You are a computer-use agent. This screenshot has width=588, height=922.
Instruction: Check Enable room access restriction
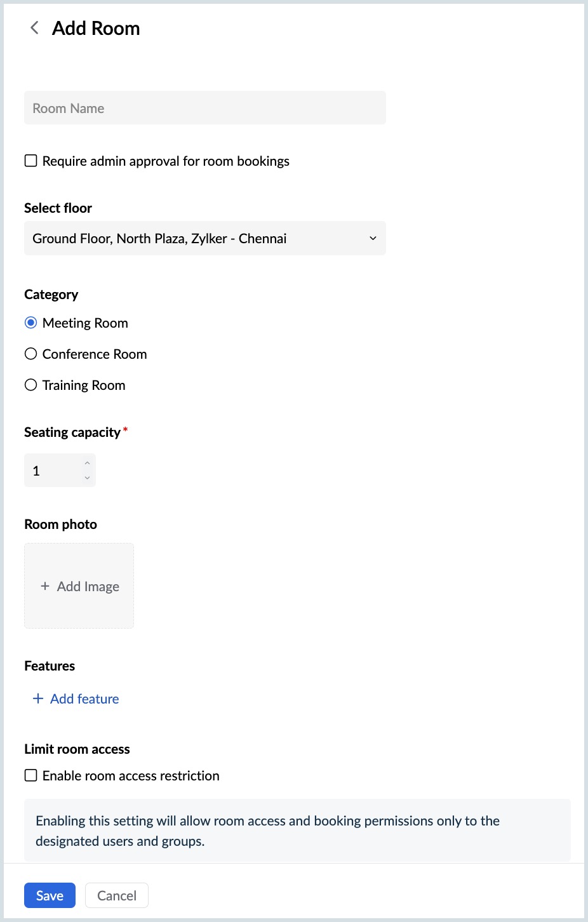tap(31, 775)
